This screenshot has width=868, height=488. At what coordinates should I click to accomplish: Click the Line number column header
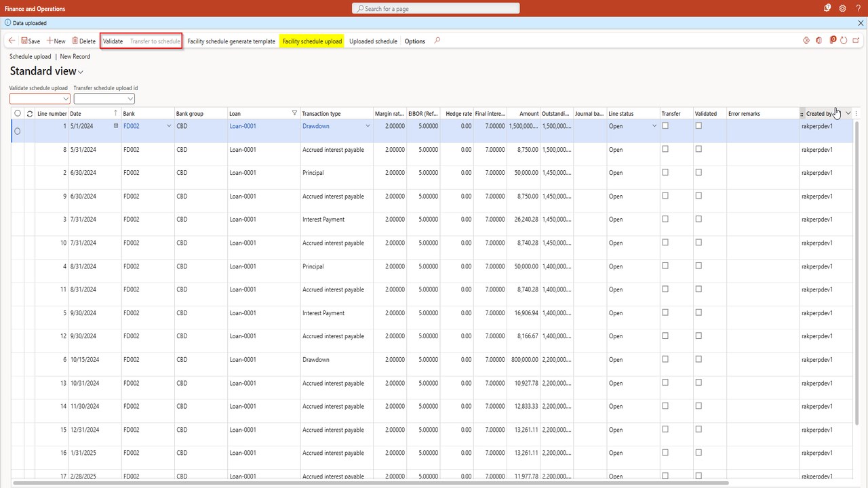(52, 114)
